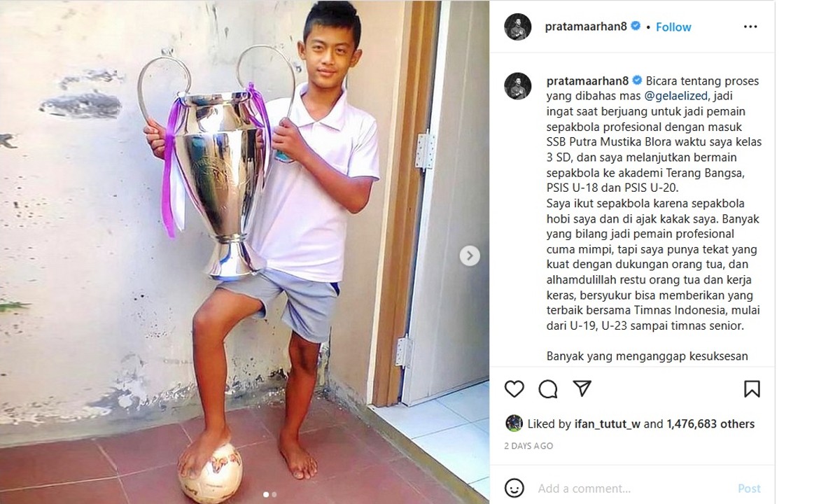Open the emoji picker smiley icon
The image size is (840, 504).
(514, 488)
